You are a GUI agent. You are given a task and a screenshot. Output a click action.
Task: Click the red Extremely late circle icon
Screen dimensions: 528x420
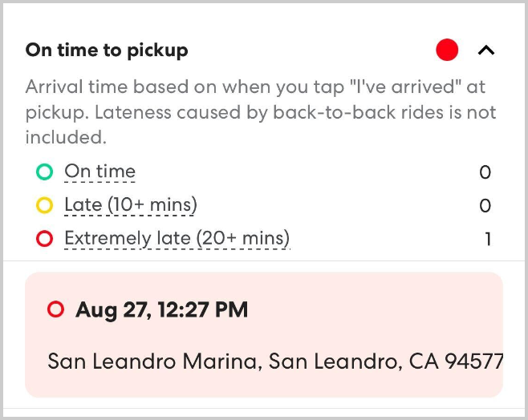[44, 238]
